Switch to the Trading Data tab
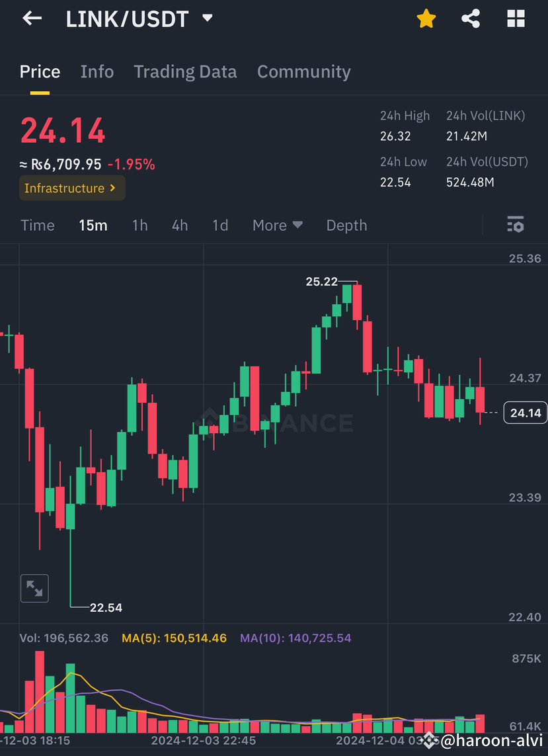Image resolution: width=548 pixels, height=756 pixels. pos(185,71)
